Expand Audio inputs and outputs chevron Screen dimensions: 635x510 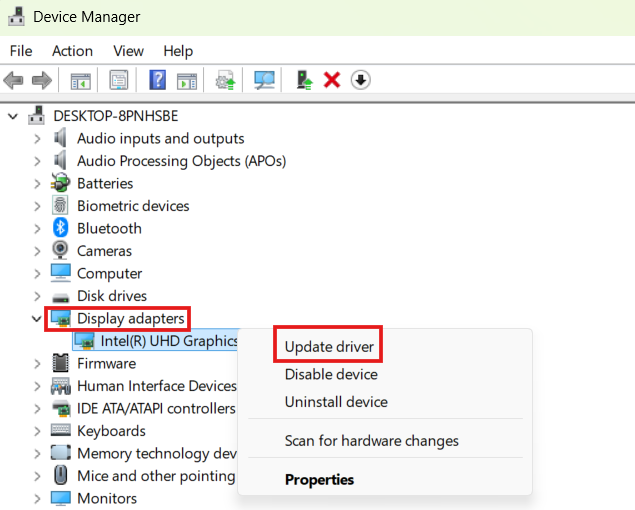point(37,139)
